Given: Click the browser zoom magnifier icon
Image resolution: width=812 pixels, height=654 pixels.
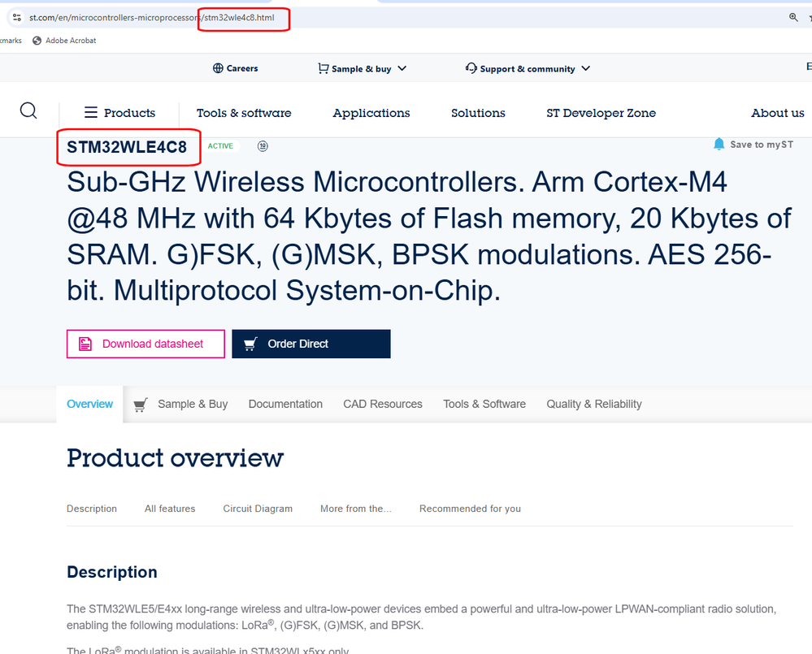Looking at the screenshot, I should coord(793,17).
